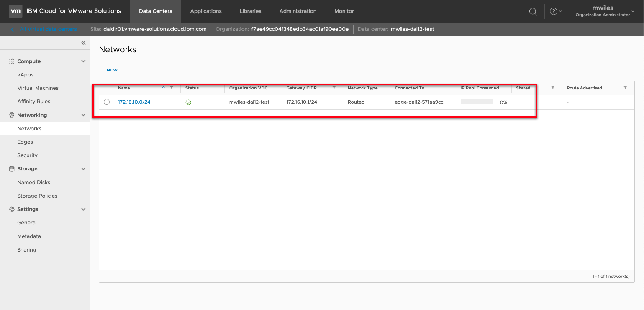Filter by Gateway CIDR column icon
This screenshot has height=310, width=644.
[334, 88]
